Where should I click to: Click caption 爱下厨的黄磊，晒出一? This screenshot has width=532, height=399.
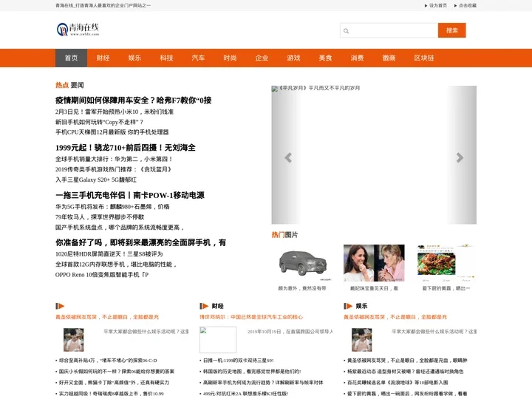pos(446,288)
